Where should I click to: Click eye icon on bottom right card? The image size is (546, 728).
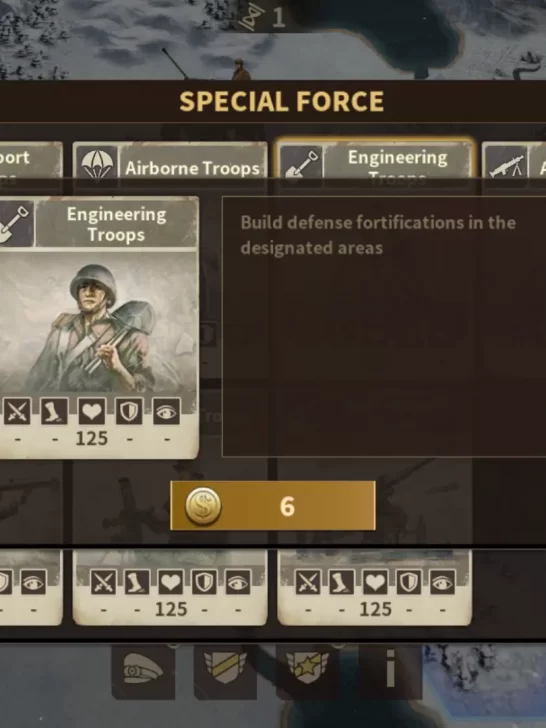coord(442,582)
